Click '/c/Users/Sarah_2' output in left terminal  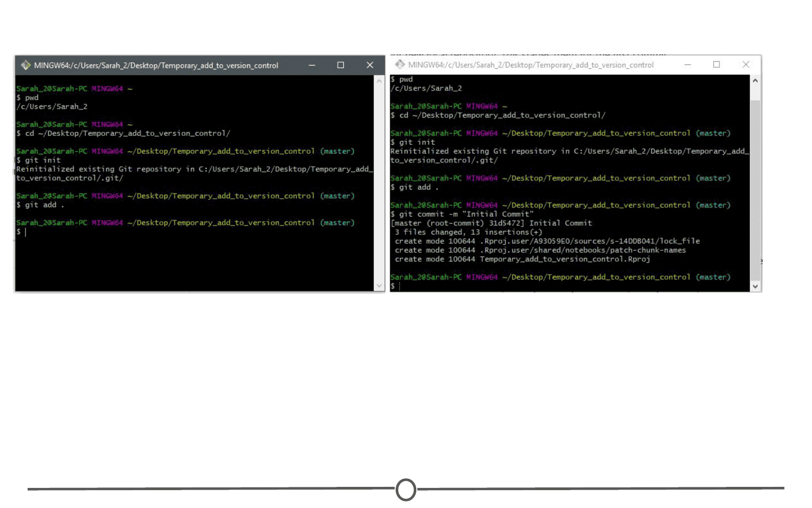52,107
